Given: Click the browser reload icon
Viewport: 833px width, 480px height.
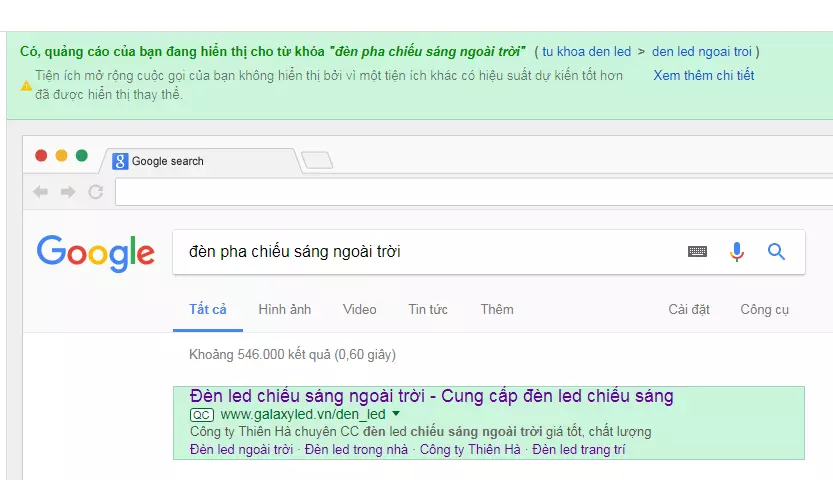Looking at the screenshot, I should [x=96, y=192].
